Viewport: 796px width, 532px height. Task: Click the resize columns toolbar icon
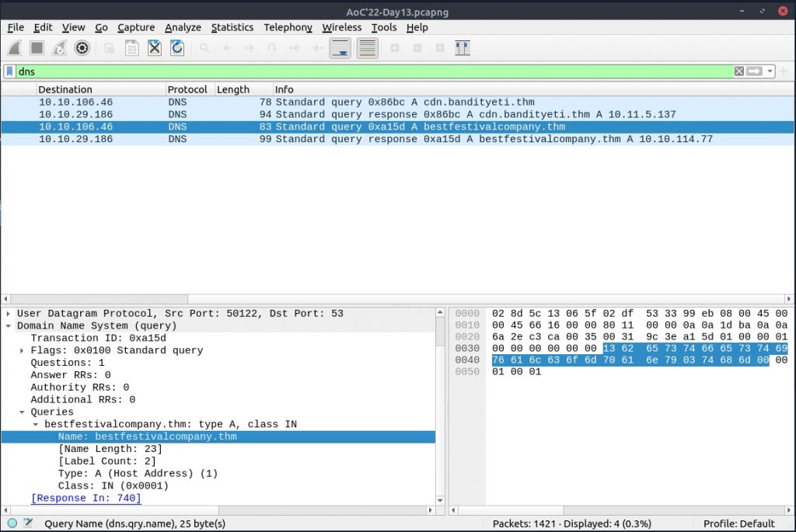(x=463, y=48)
